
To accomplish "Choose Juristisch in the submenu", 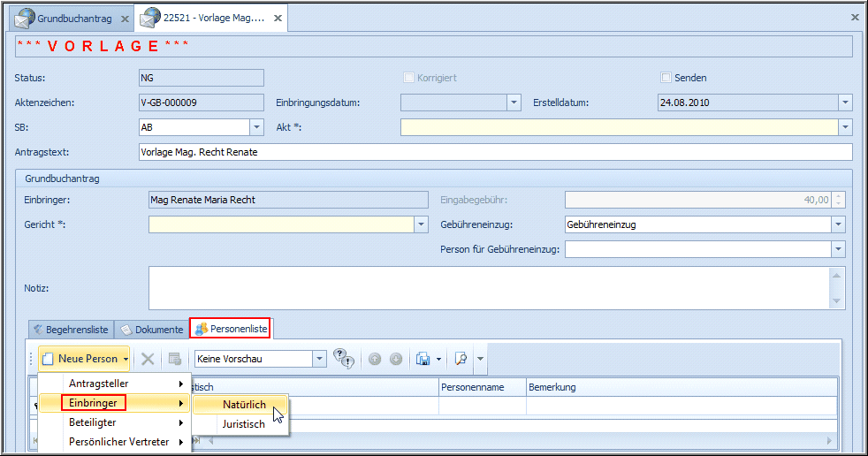I will point(243,424).
